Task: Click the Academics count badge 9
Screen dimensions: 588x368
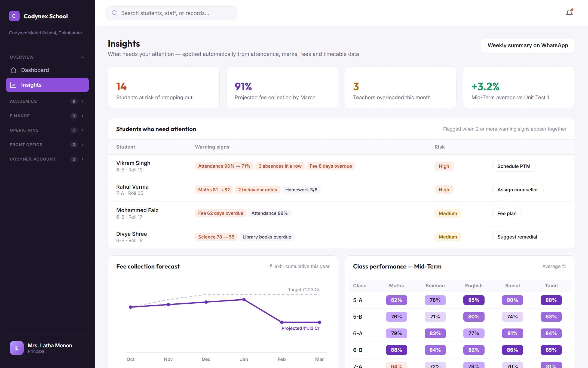Action: [x=74, y=101]
